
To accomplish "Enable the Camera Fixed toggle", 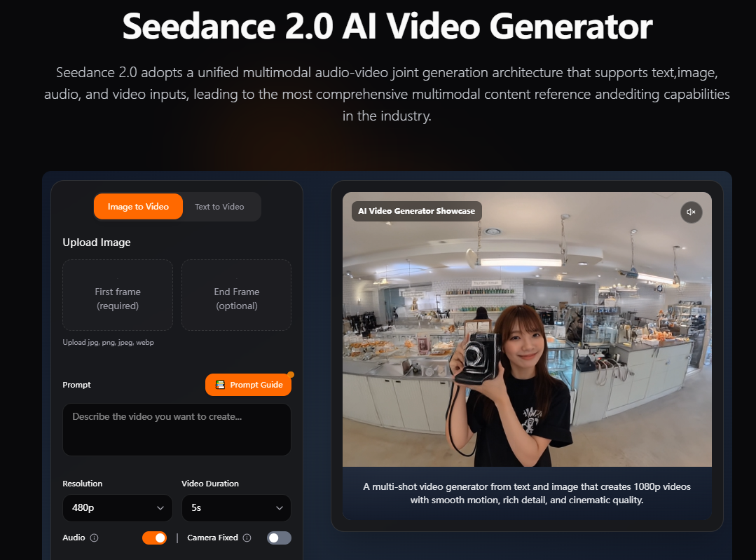I will pos(279,538).
